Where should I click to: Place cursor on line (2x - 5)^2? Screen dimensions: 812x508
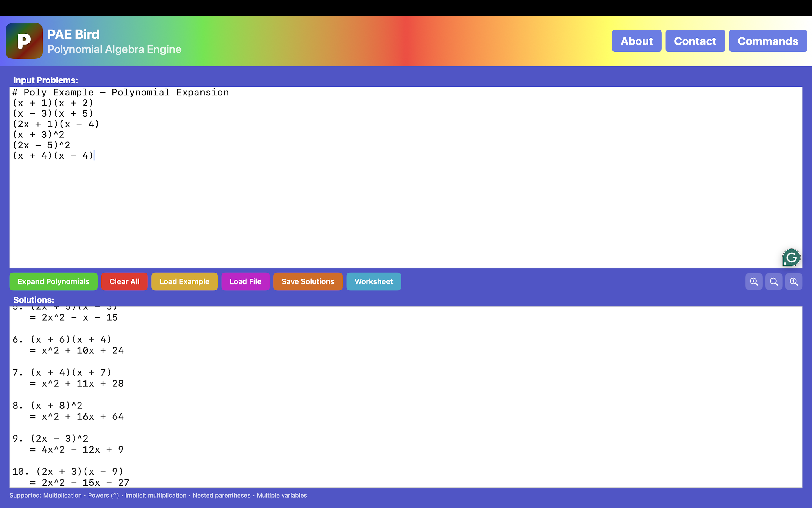(41, 145)
